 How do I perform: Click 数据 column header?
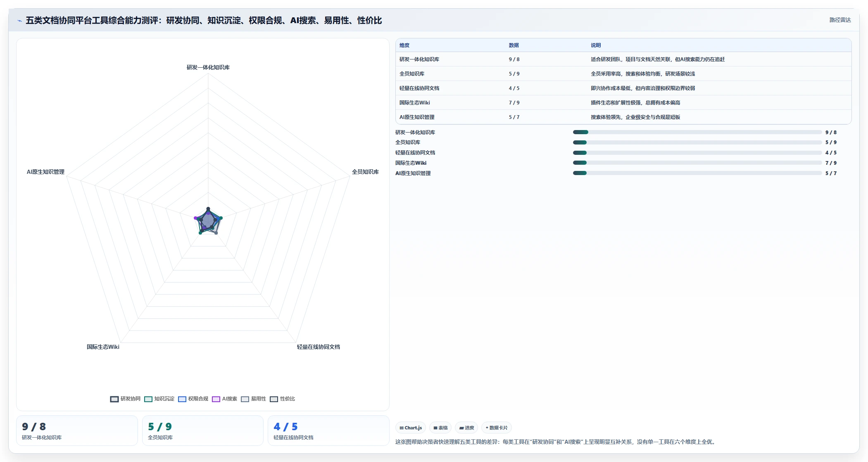click(x=514, y=45)
